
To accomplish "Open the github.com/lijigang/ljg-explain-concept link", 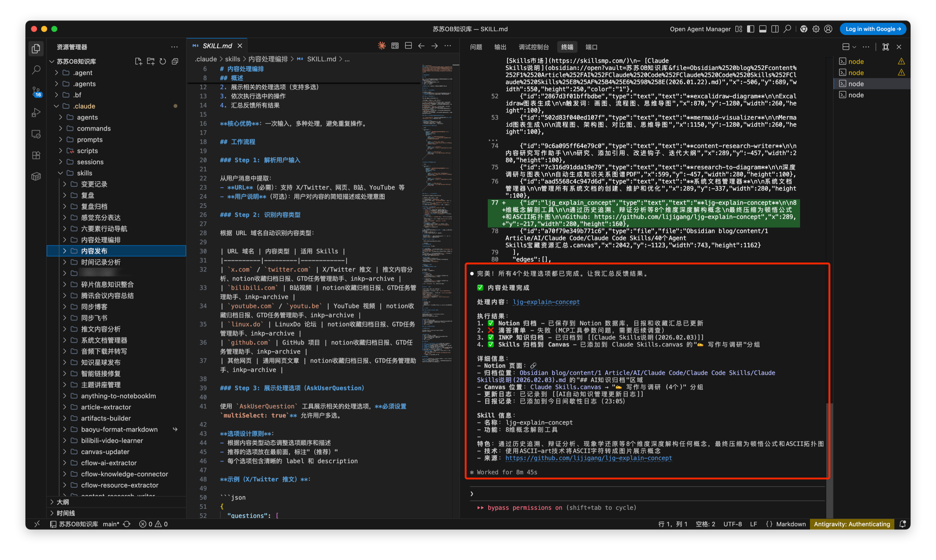I will 589,458.
